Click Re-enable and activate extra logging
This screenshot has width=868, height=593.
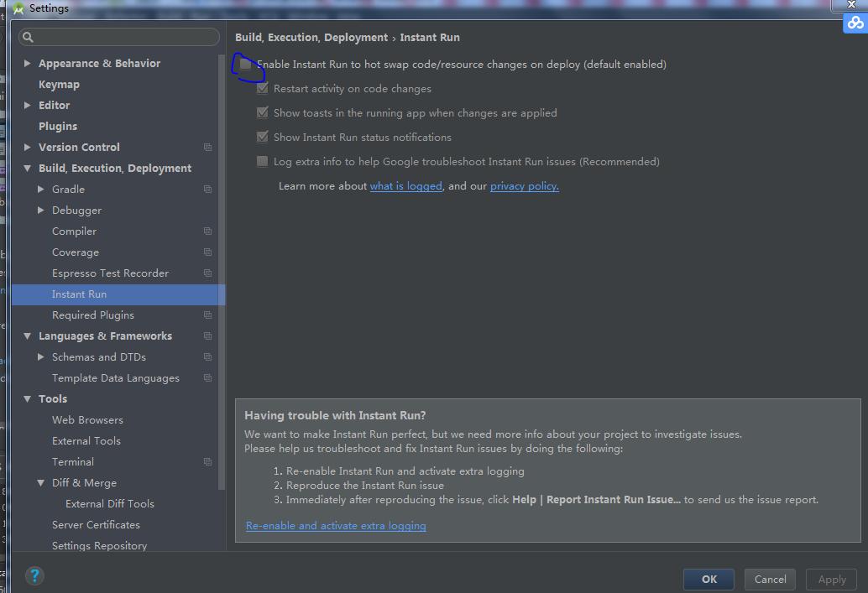click(x=336, y=526)
